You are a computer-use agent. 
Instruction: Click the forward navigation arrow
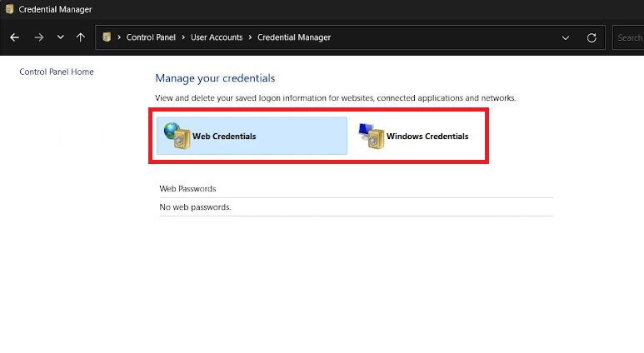coord(38,37)
